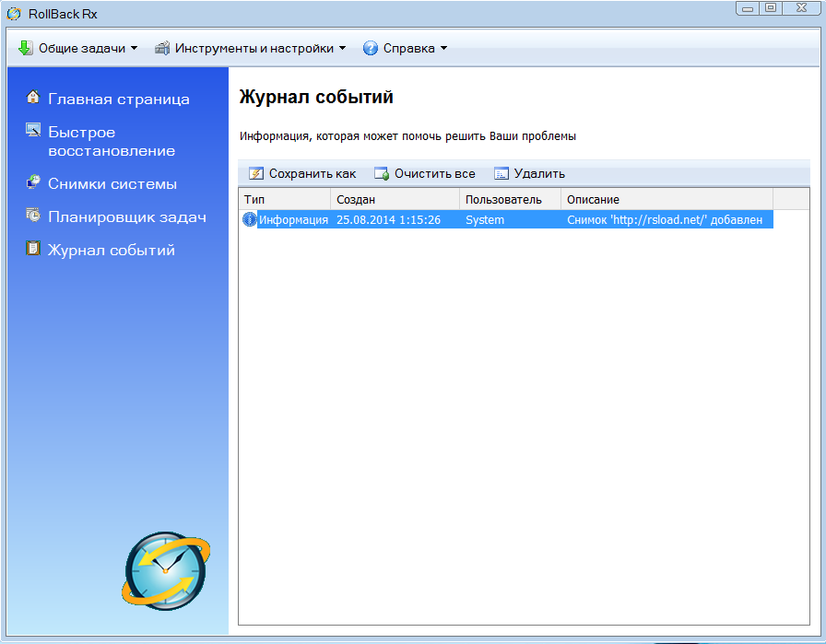Navigate to Снимки системы
Viewport: 826px width, 644px height.
click(112, 183)
